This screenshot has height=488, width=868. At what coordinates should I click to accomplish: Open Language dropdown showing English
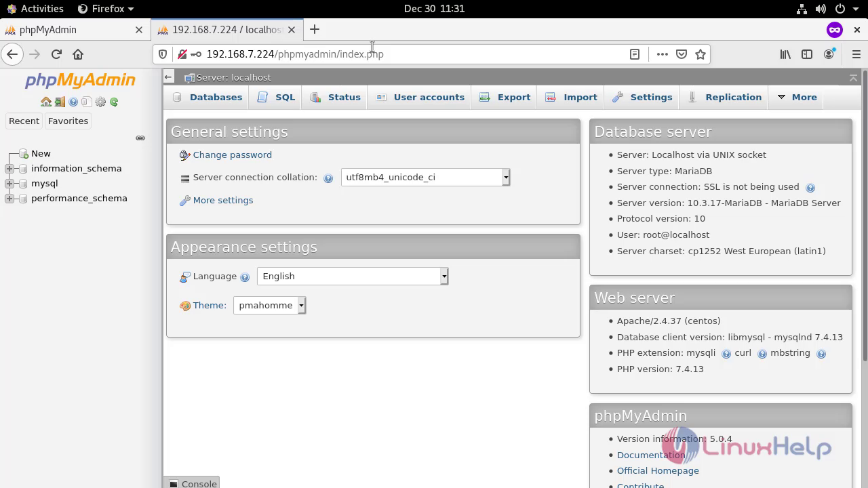[353, 277]
